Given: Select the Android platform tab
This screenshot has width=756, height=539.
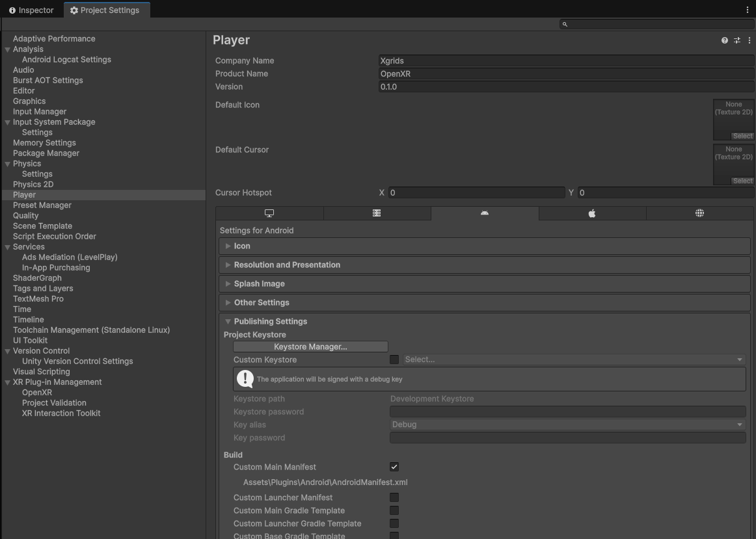Looking at the screenshot, I should point(485,213).
